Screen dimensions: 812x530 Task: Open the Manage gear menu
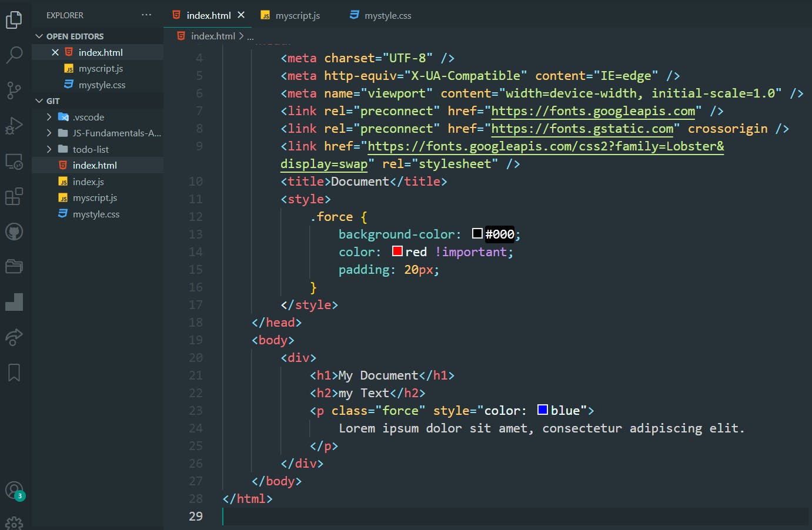[x=14, y=523]
